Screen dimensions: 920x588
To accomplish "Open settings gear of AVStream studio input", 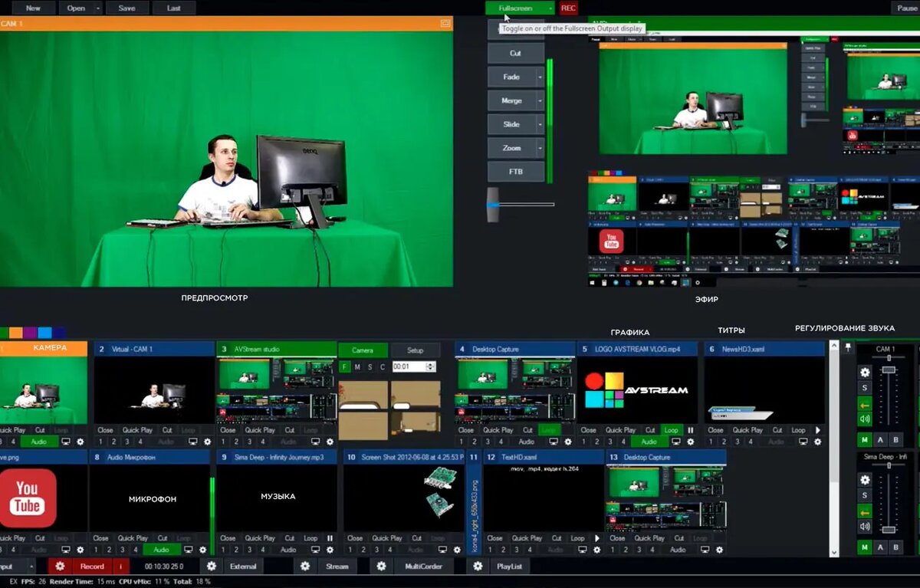I will pos(330,442).
